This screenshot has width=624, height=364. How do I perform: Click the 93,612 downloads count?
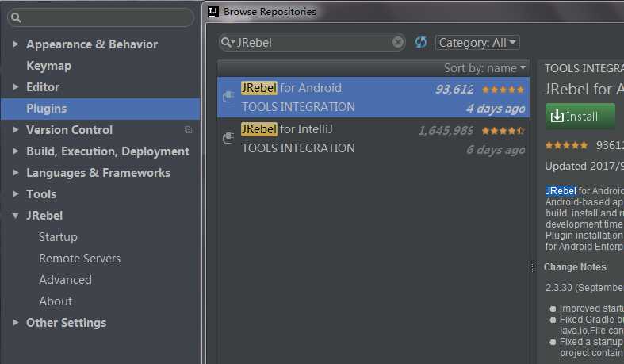[x=454, y=90]
